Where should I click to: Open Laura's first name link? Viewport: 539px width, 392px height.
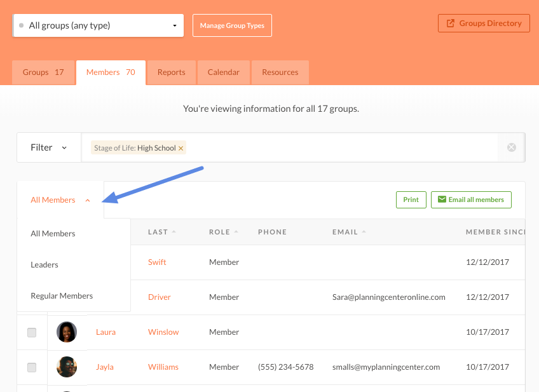(x=106, y=332)
